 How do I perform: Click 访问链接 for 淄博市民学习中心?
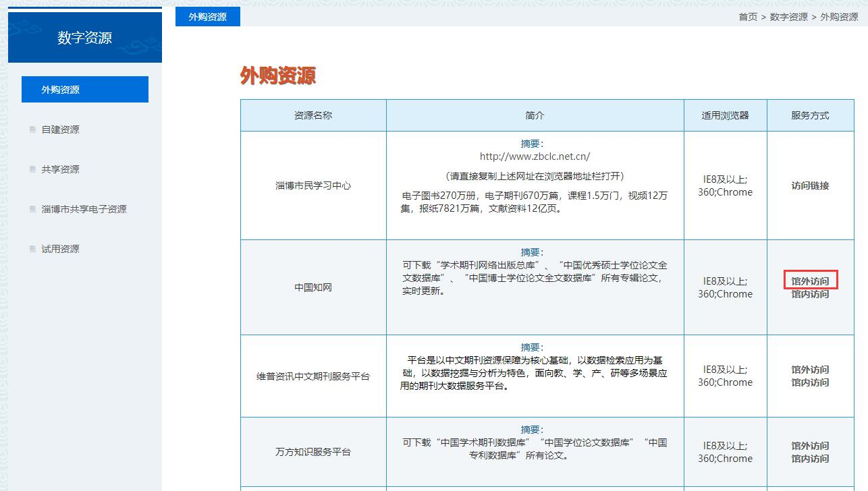pyautogui.click(x=810, y=185)
